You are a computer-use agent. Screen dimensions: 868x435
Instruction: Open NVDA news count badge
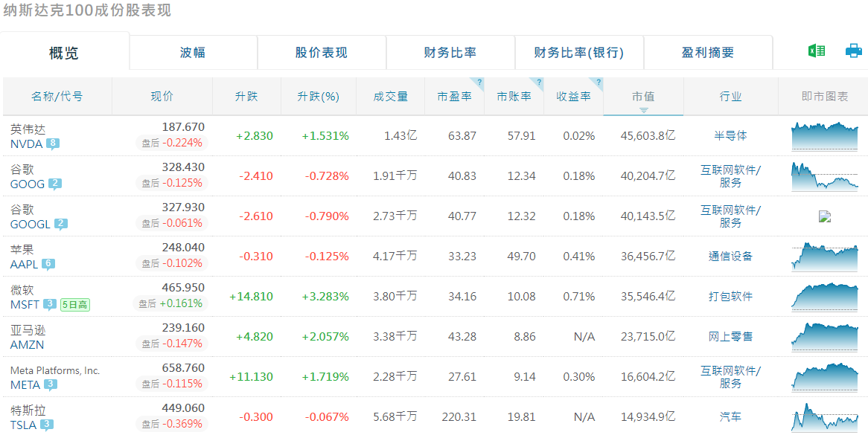[53, 144]
